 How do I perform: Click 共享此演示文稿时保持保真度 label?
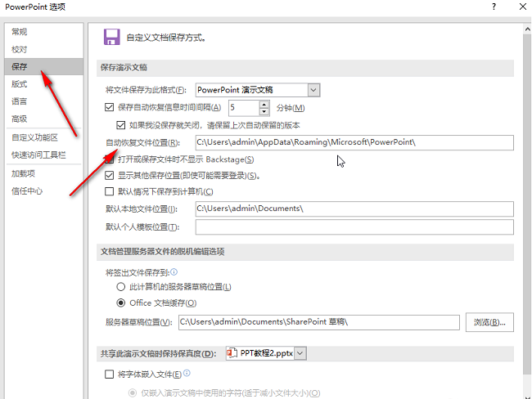[x=158, y=354]
